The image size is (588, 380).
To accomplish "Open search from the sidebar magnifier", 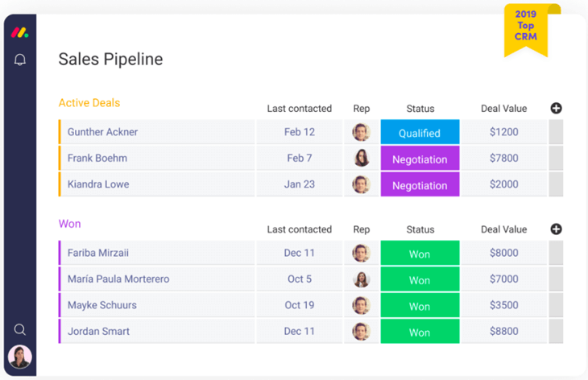I will click(20, 329).
